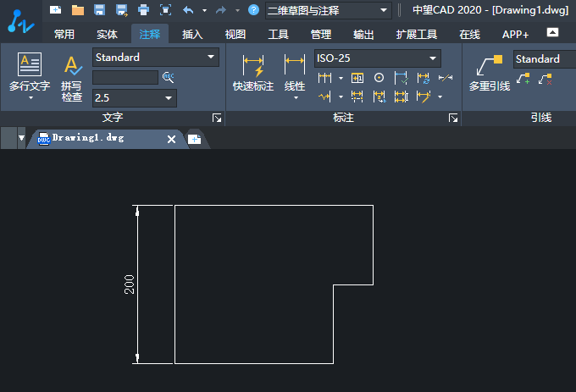Viewport: 576px width, 392px height.
Task: Create a new drawing from quick access
Action: pyautogui.click(x=55, y=10)
